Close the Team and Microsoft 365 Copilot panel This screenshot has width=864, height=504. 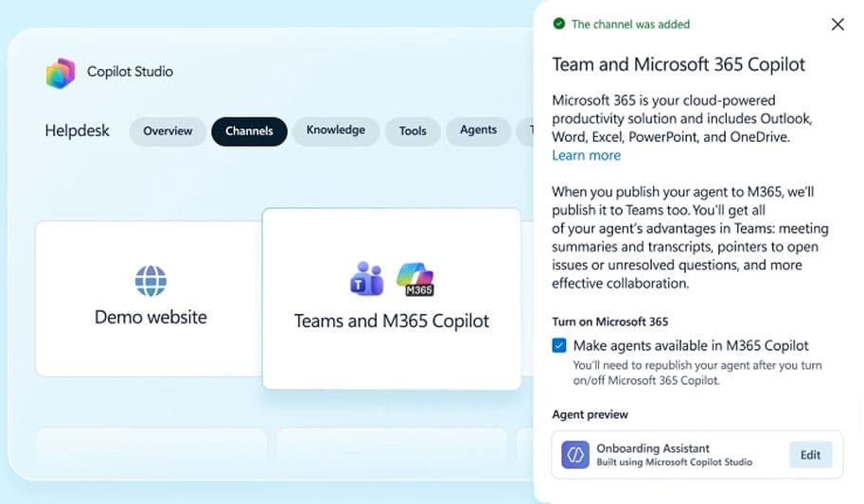pyautogui.click(x=838, y=25)
